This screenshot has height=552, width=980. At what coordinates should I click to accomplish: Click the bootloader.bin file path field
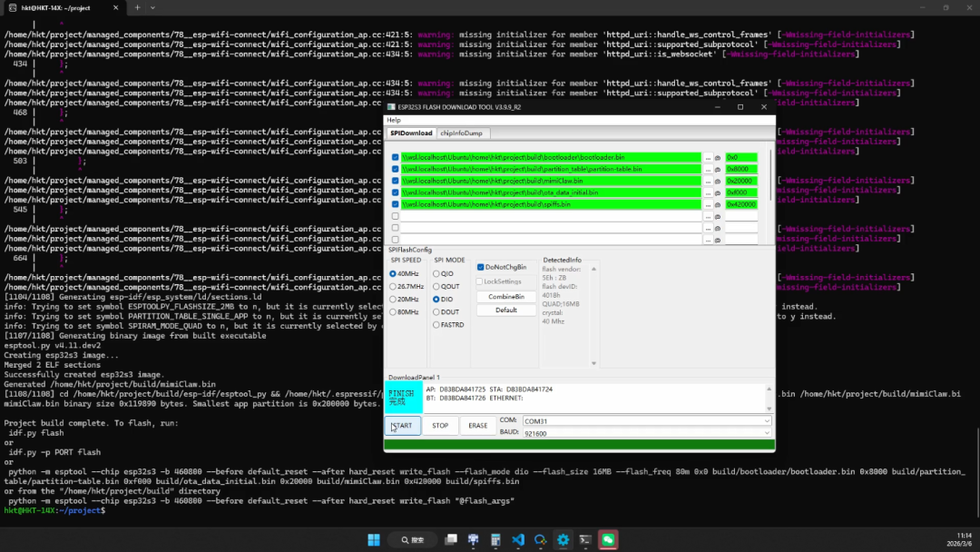pos(551,158)
